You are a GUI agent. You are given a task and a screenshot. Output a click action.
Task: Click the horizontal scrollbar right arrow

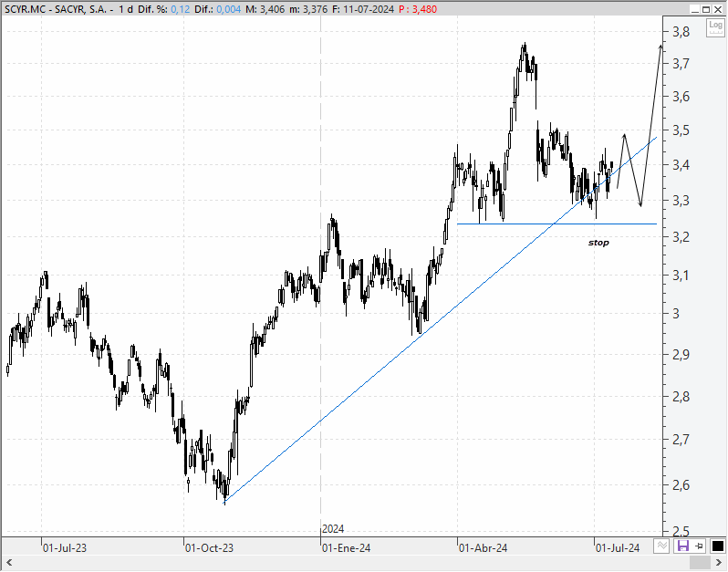click(719, 563)
